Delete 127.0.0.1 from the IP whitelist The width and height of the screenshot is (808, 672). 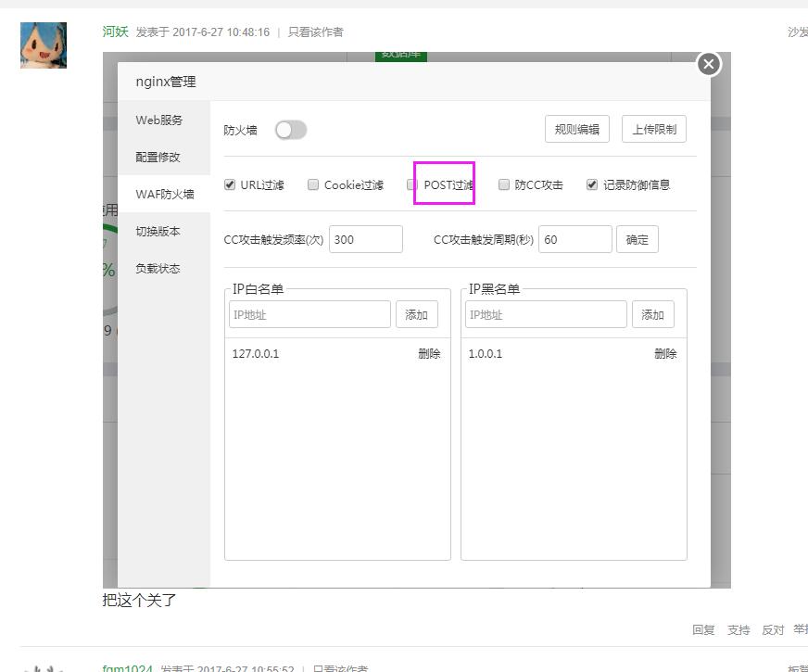pos(429,353)
